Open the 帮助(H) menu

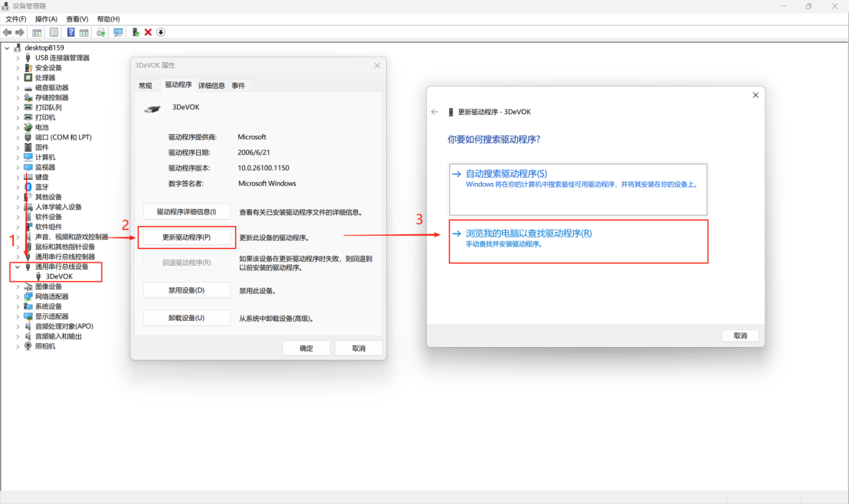pyautogui.click(x=108, y=19)
